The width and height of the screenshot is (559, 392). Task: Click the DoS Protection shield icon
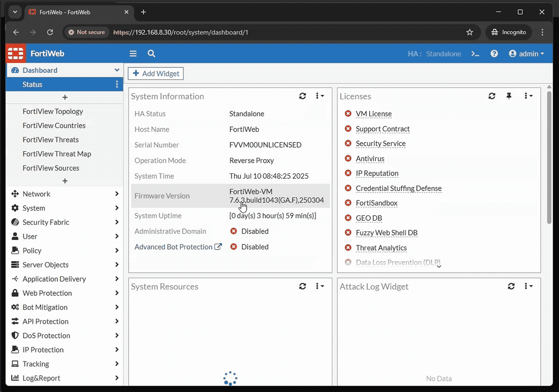(x=15, y=336)
